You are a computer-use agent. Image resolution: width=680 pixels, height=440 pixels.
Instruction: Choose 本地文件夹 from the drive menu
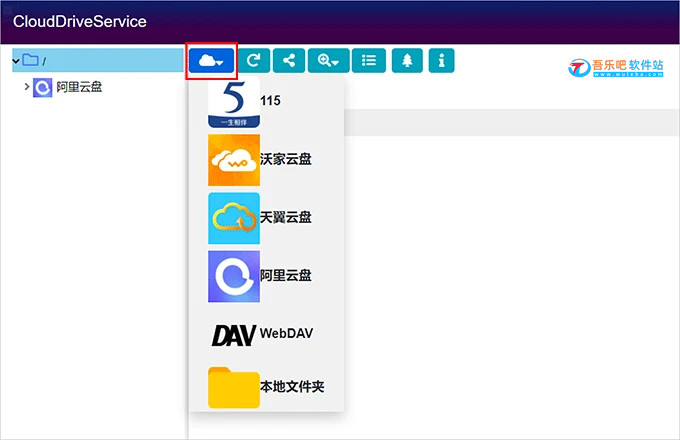(292, 386)
